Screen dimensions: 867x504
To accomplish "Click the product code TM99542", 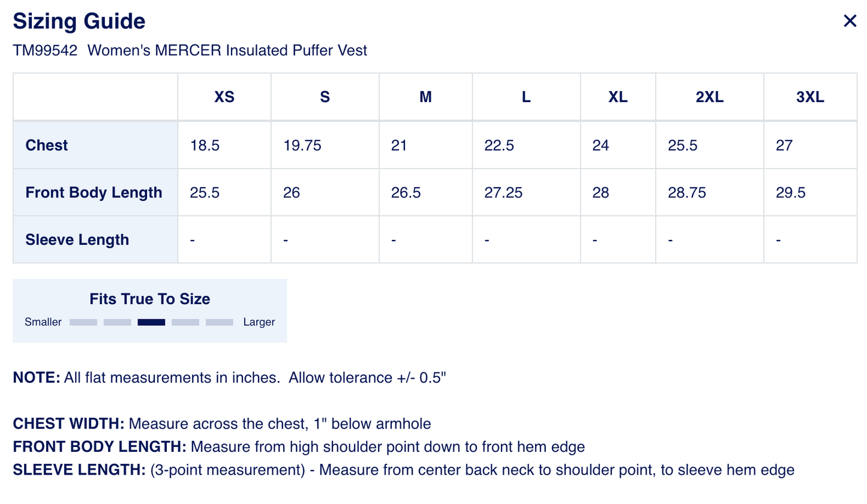I will [x=45, y=50].
